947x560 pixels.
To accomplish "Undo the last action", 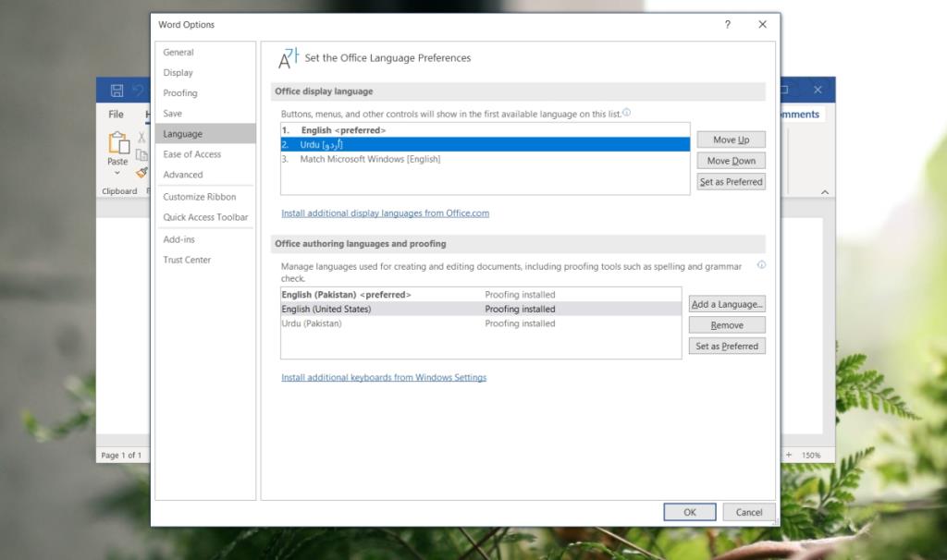I will (137, 90).
